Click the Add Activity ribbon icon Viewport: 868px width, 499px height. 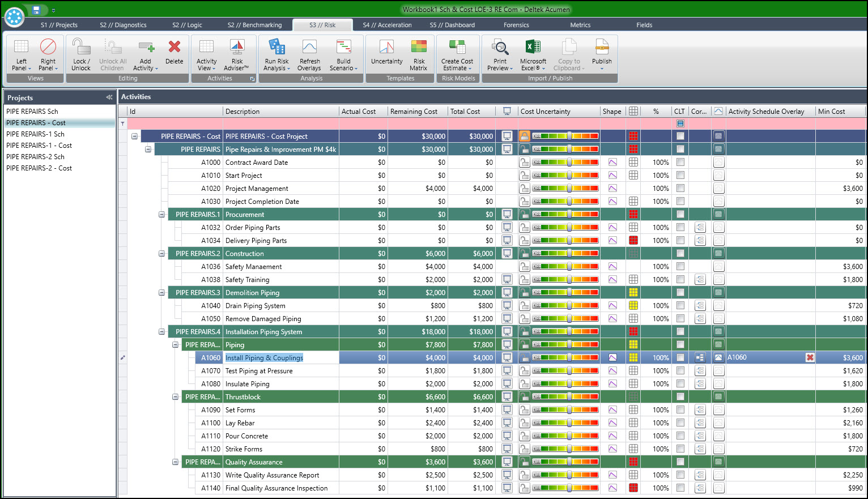pyautogui.click(x=146, y=55)
